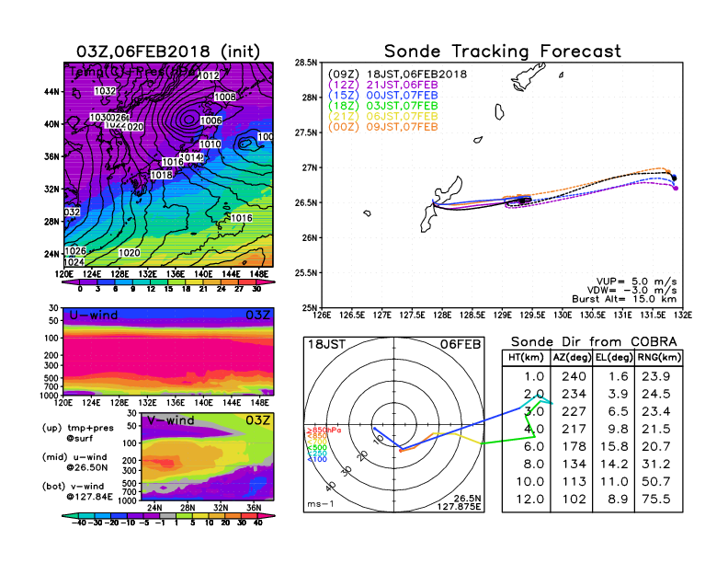Click the "U-wind" panel label
The width and height of the screenshot is (728, 563).
pos(94,316)
